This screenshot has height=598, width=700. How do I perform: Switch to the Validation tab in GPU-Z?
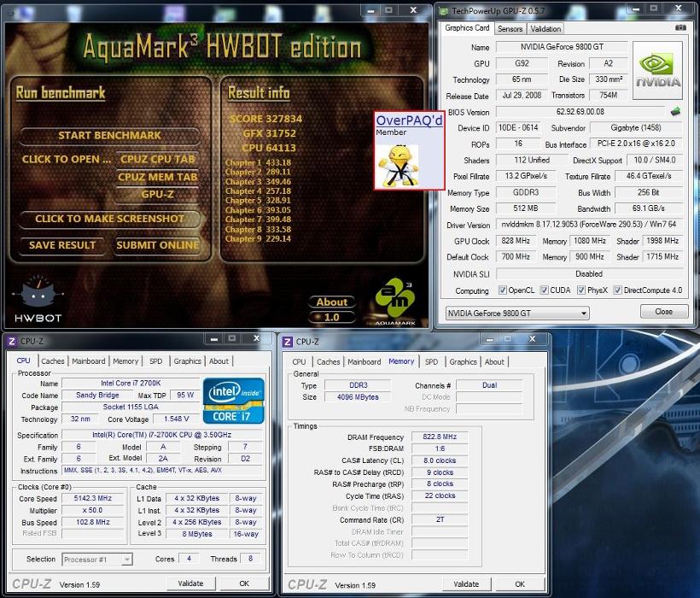[x=545, y=29]
